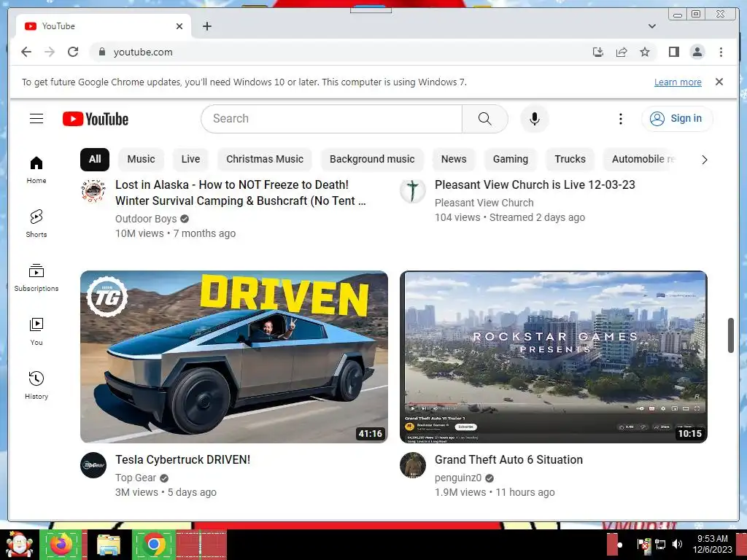Screen dimensions: 747x560
Task: Open Chrome three-dot menu
Action: tap(721, 52)
